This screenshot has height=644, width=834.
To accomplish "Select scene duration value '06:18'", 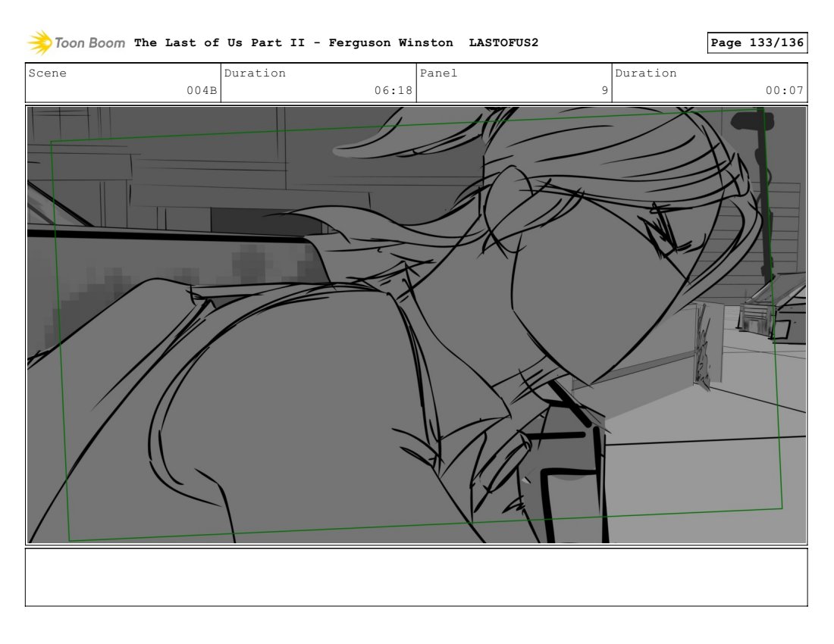I will [393, 90].
